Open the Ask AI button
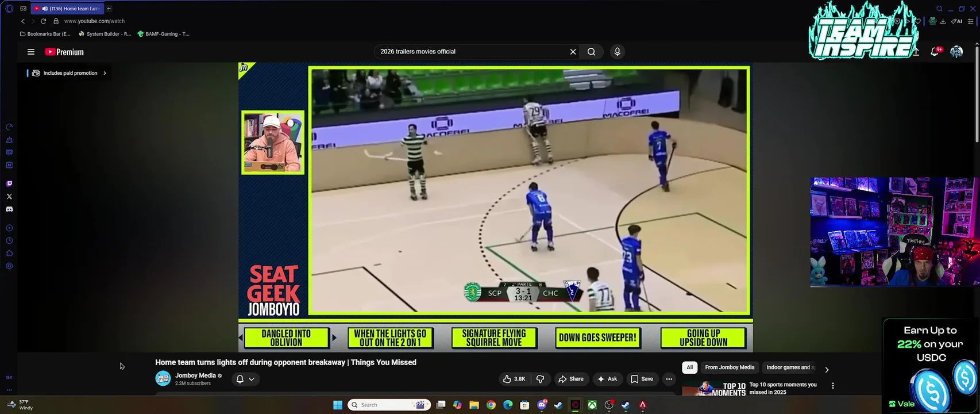Viewport: 980px width, 414px height. [607, 379]
